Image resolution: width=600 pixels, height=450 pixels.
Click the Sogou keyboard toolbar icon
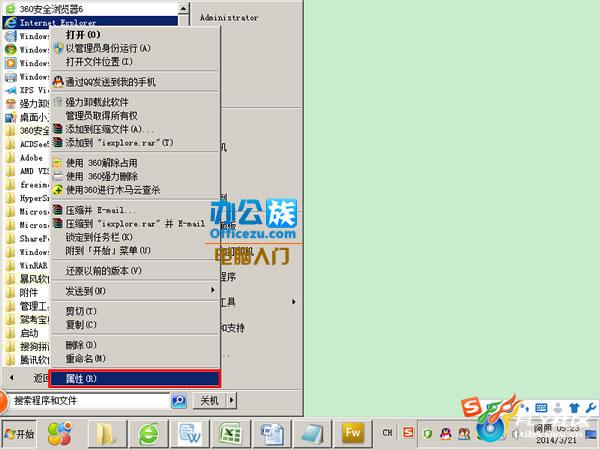[541, 408]
